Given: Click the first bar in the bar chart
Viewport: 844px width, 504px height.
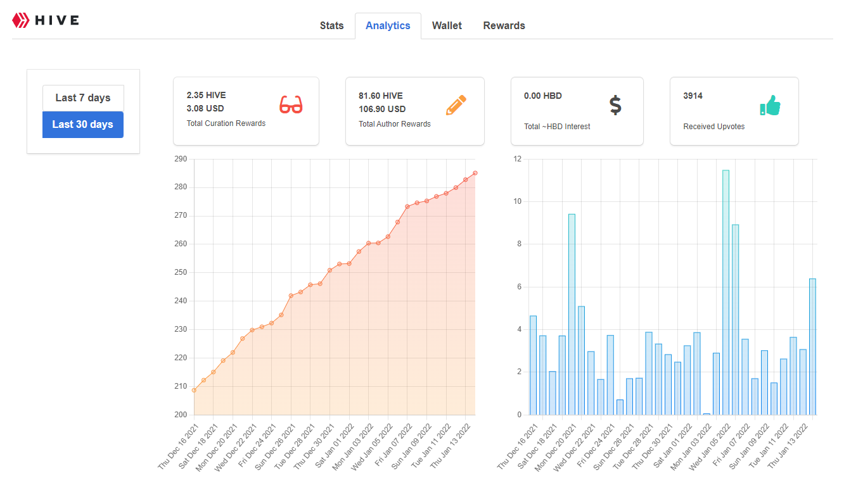Looking at the screenshot, I should tap(533, 365).
